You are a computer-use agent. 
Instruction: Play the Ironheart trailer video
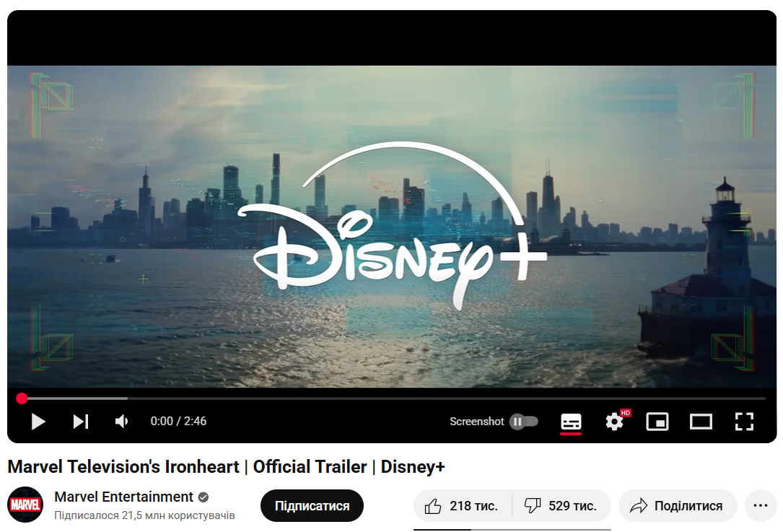click(38, 422)
